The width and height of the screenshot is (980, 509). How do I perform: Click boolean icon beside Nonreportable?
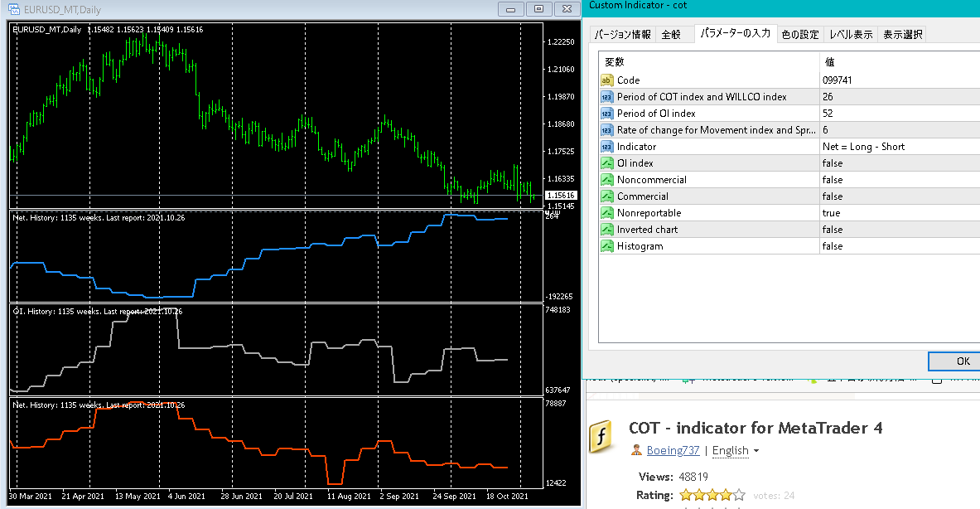point(606,212)
